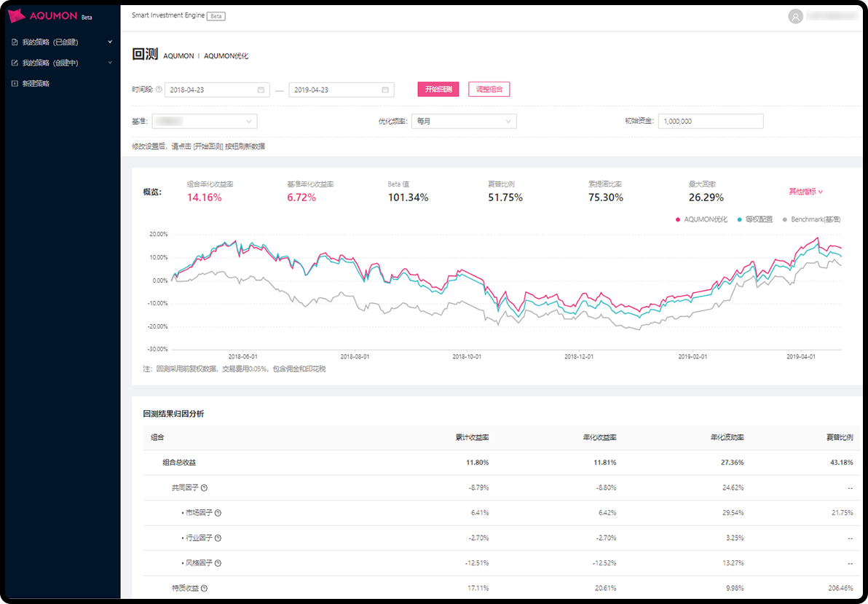Click the 2019-04-23 end date field
This screenshot has width=868, height=604.
coord(342,90)
